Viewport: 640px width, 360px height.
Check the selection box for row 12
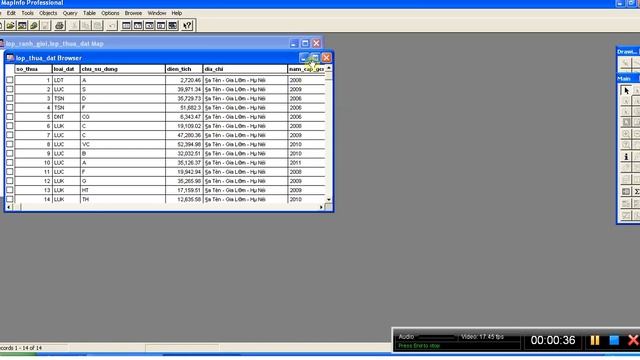point(9,181)
